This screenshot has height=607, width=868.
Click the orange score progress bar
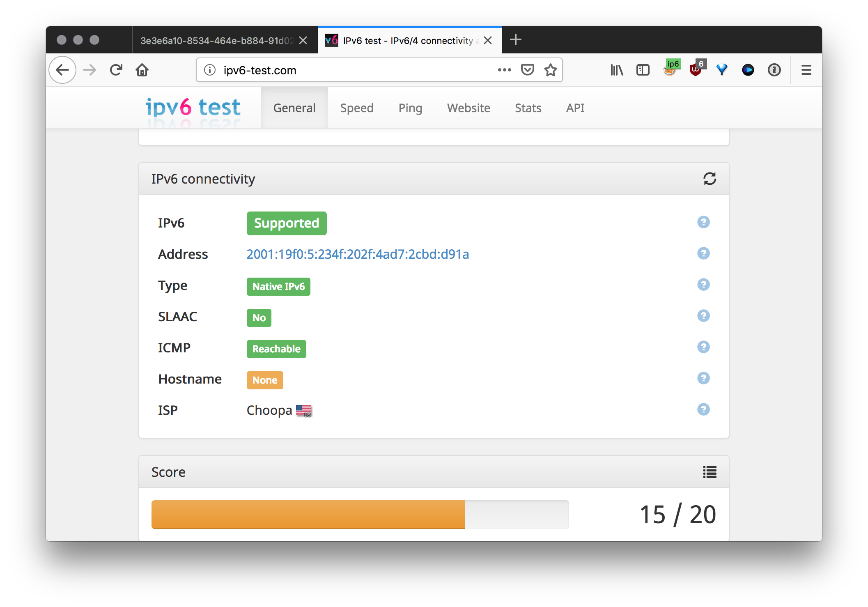(308, 514)
